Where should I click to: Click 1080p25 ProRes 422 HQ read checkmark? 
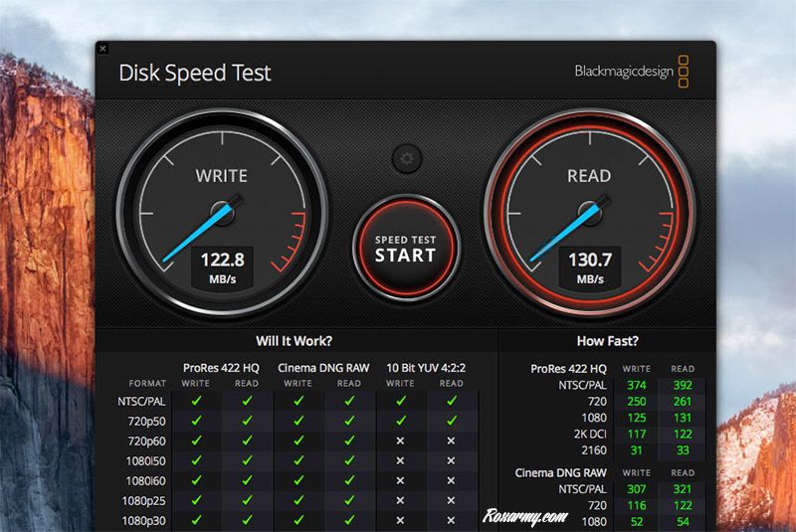[247, 500]
